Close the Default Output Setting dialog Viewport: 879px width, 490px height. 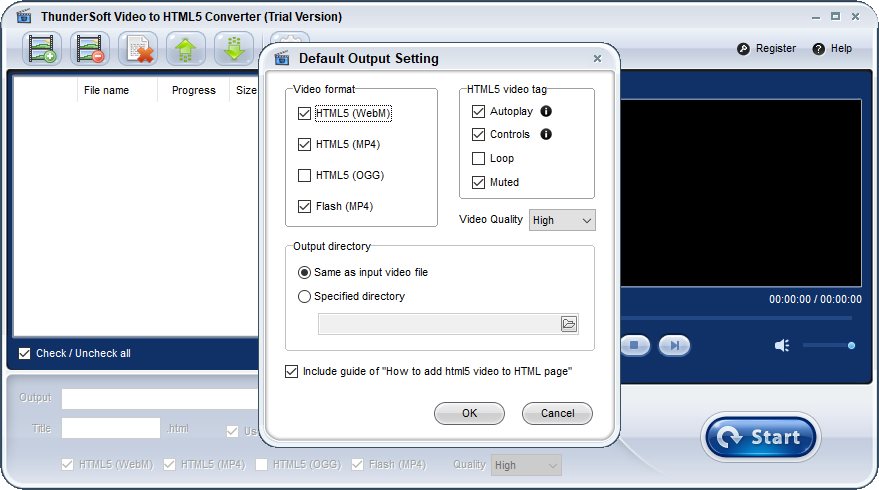point(598,58)
